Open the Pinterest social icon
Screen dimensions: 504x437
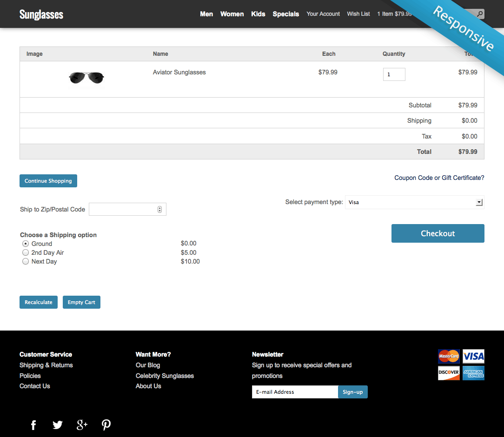point(106,425)
